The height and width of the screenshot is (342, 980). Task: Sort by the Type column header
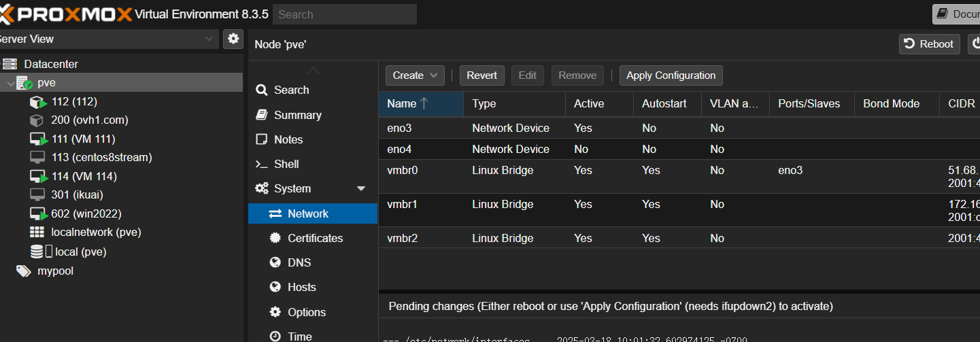point(514,103)
